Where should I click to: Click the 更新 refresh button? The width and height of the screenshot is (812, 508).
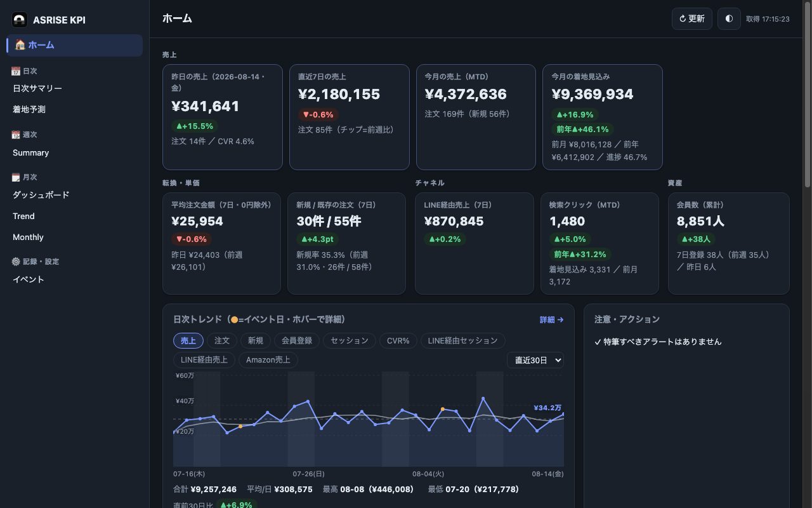pyautogui.click(x=692, y=18)
